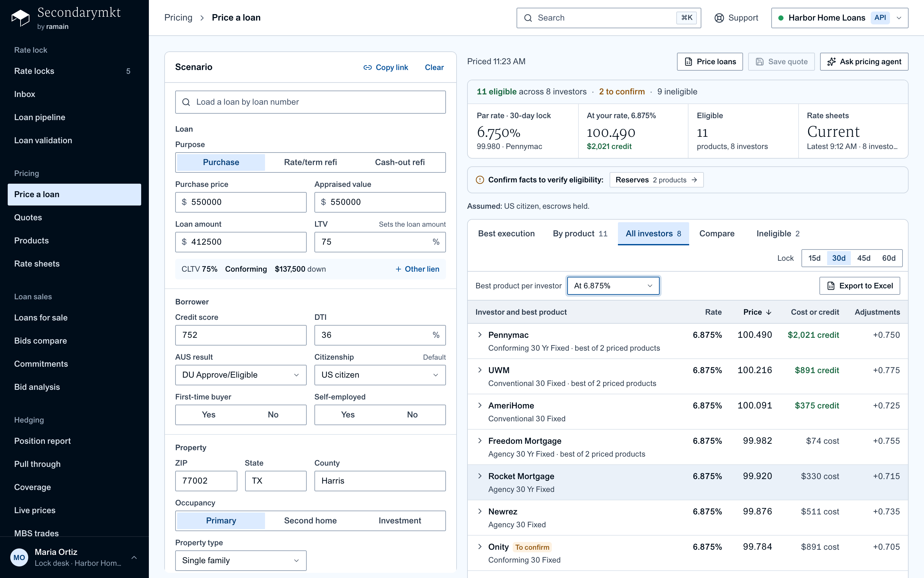The image size is (924, 578).
Task: Select 45d lock period
Action: click(864, 258)
